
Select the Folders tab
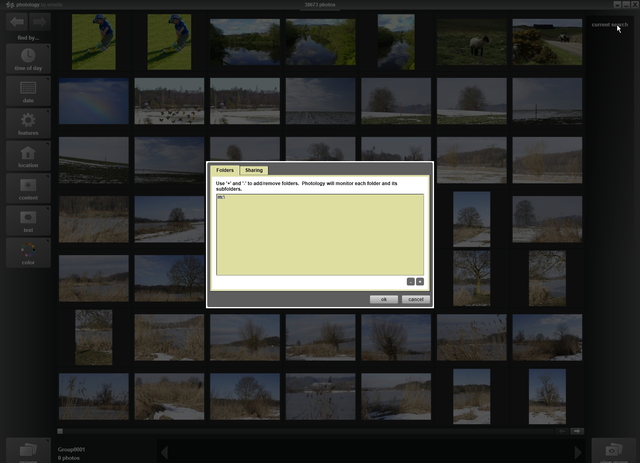coord(225,171)
